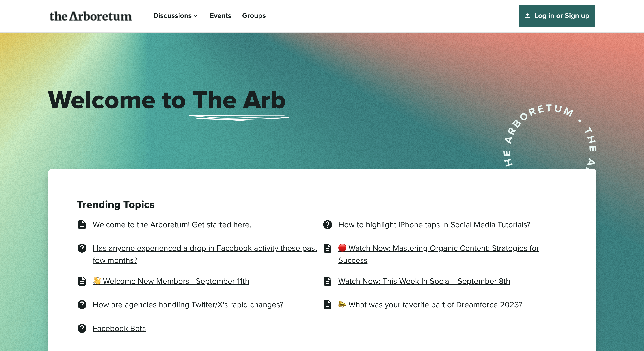644x351 pixels.
Task: Click the user icon in the login button
Action: [x=527, y=16]
